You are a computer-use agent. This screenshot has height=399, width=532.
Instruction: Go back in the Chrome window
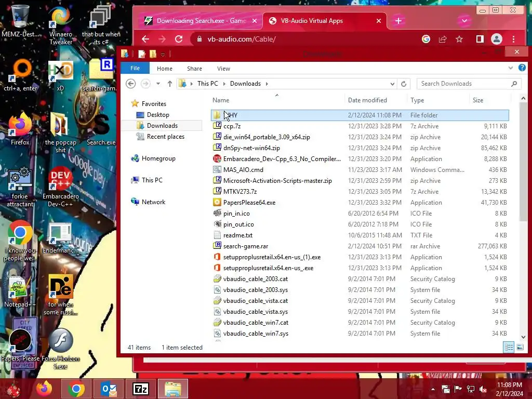tap(145, 39)
